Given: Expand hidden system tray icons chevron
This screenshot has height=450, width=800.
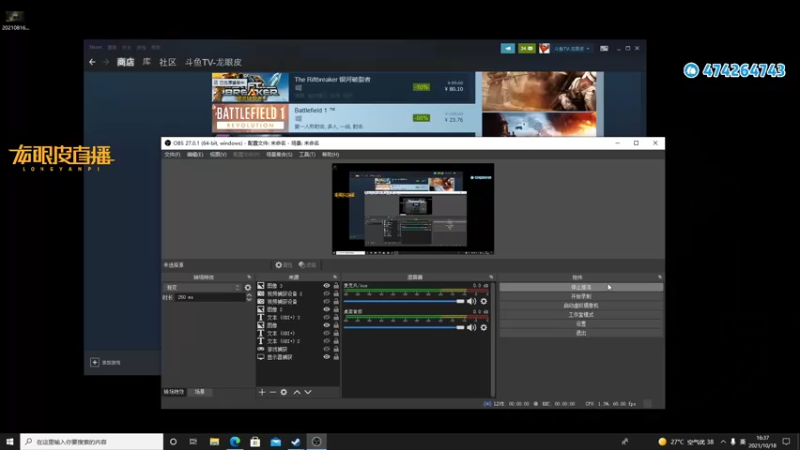Looking at the screenshot, I should [x=723, y=441].
